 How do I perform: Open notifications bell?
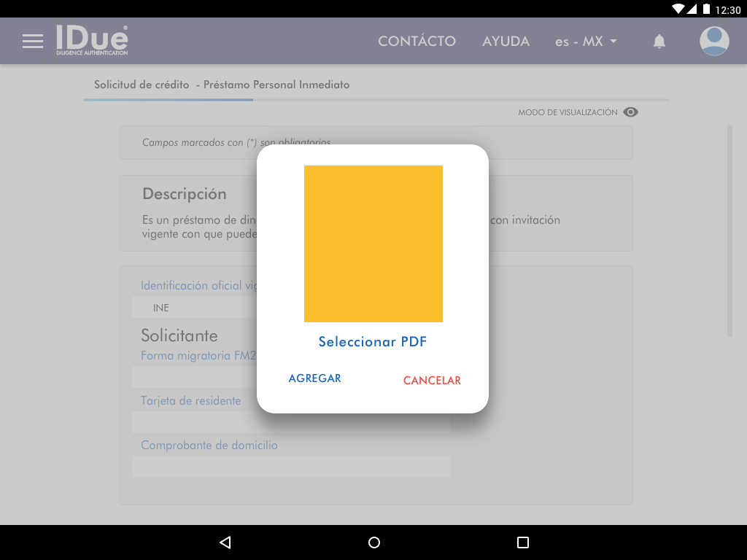tap(659, 42)
